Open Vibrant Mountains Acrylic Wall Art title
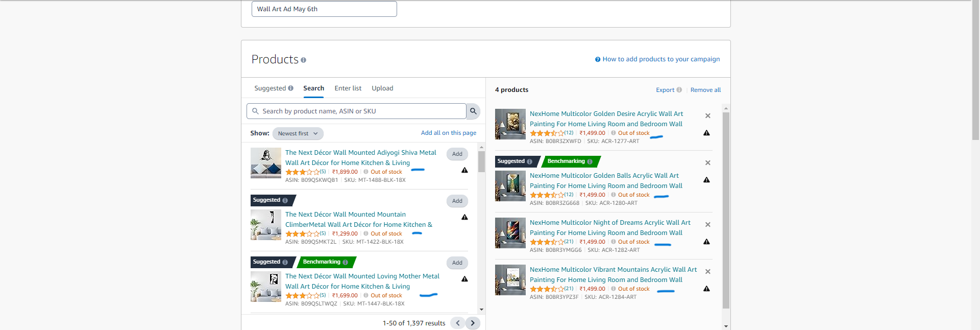The image size is (980, 330). point(613,275)
